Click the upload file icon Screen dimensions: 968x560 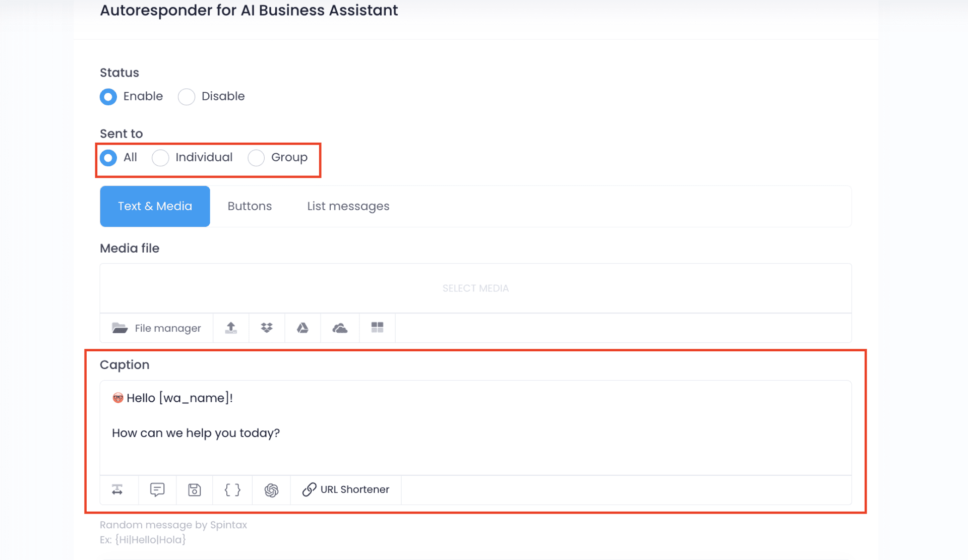[x=231, y=328]
